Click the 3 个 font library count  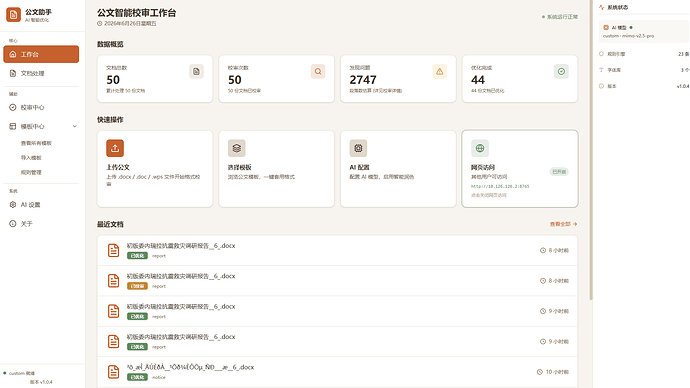click(685, 70)
